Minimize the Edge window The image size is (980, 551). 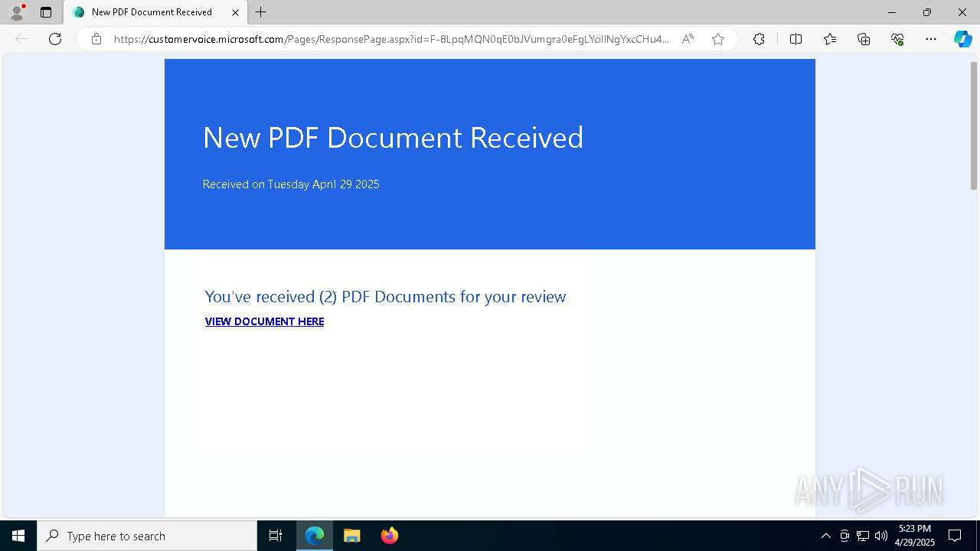click(892, 12)
